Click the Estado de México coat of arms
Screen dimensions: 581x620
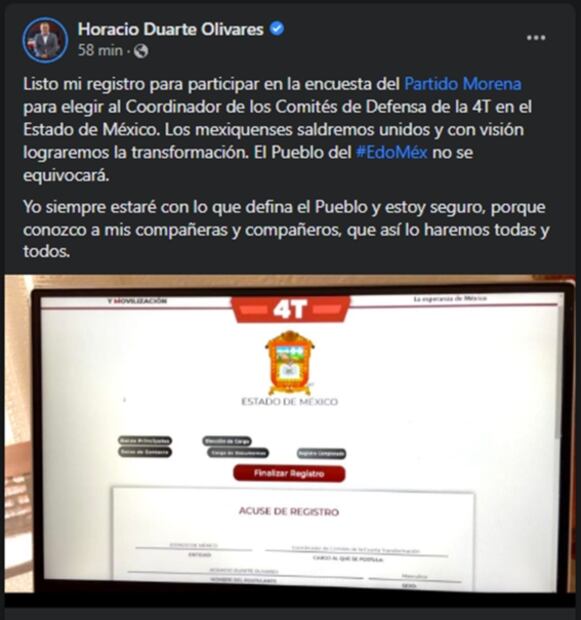pyautogui.click(x=290, y=362)
